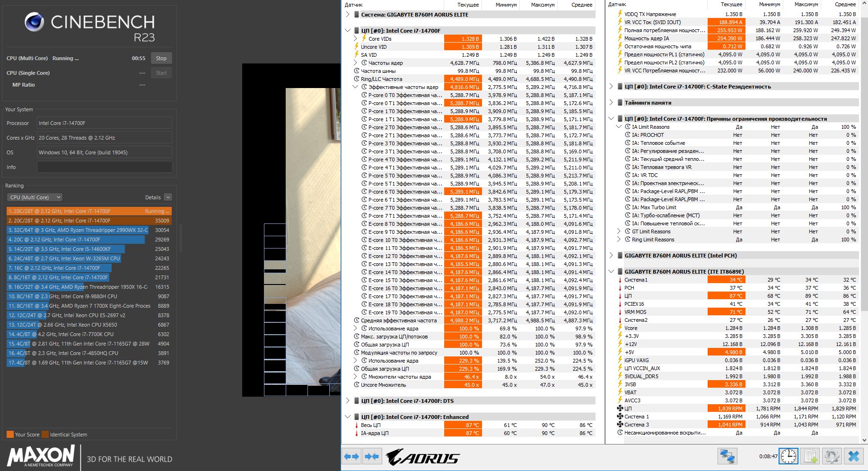The height and width of the screenshot is (471, 868).
Task: Click the clock icon to reset elapsed time
Action: [x=788, y=456]
